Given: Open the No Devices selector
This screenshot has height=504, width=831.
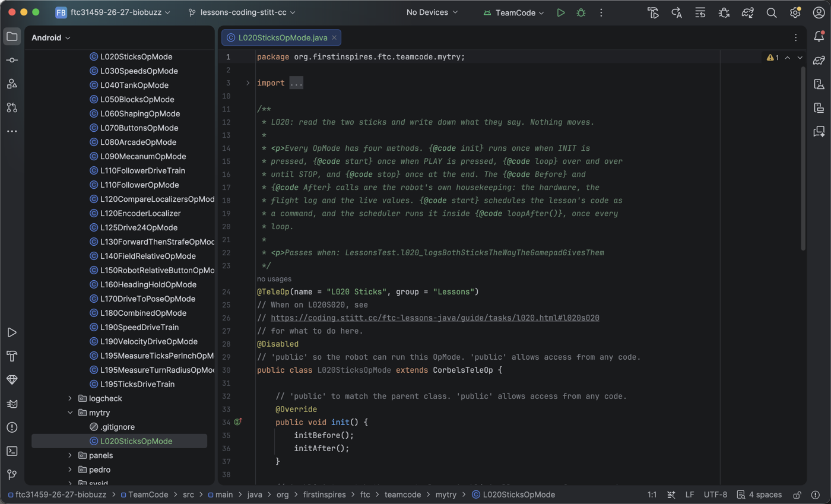Looking at the screenshot, I should pos(432,12).
